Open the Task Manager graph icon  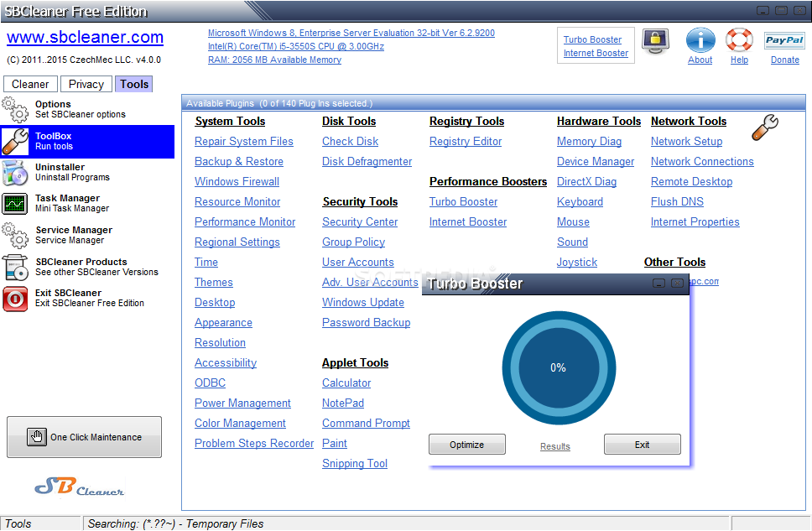point(15,204)
